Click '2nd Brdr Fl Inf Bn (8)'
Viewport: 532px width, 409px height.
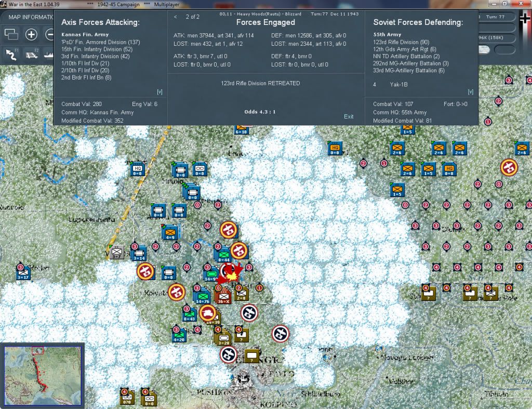coord(86,77)
